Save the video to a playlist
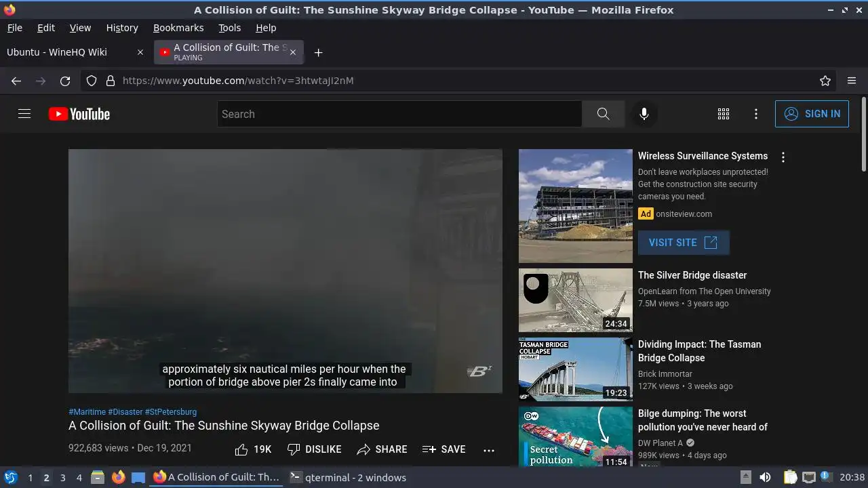This screenshot has height=488, width=868. click(444, 449)
